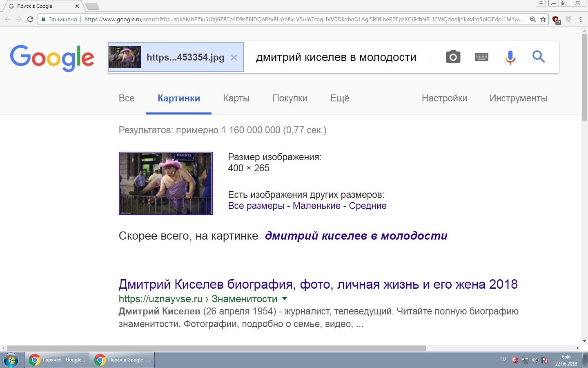
Task: Select the 'Картинки' tab
Action: [179, 98]
